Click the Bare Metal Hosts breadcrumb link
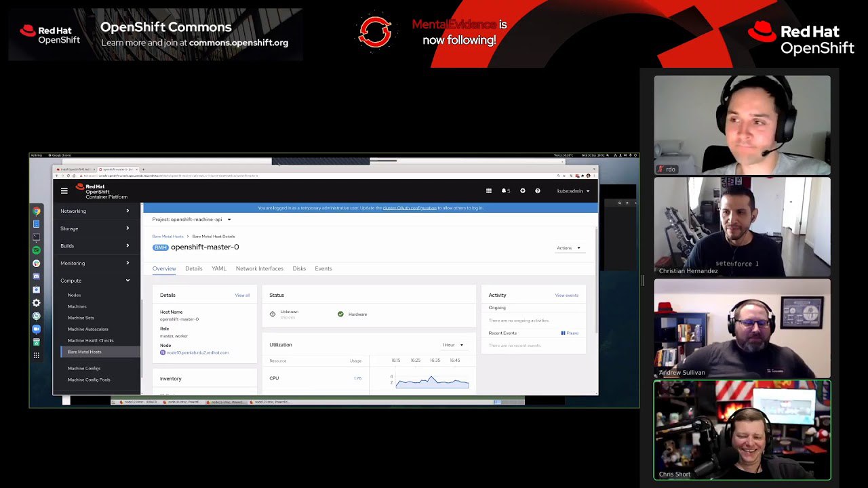 coord(168,237)
